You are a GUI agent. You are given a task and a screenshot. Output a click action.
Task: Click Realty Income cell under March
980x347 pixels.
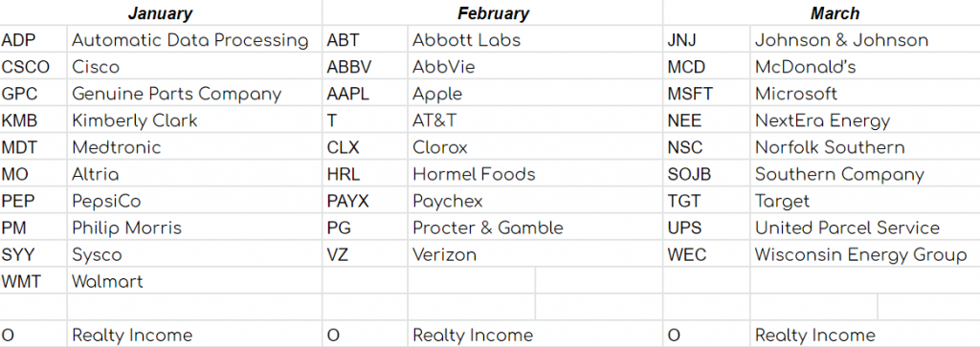coord(865,335)
